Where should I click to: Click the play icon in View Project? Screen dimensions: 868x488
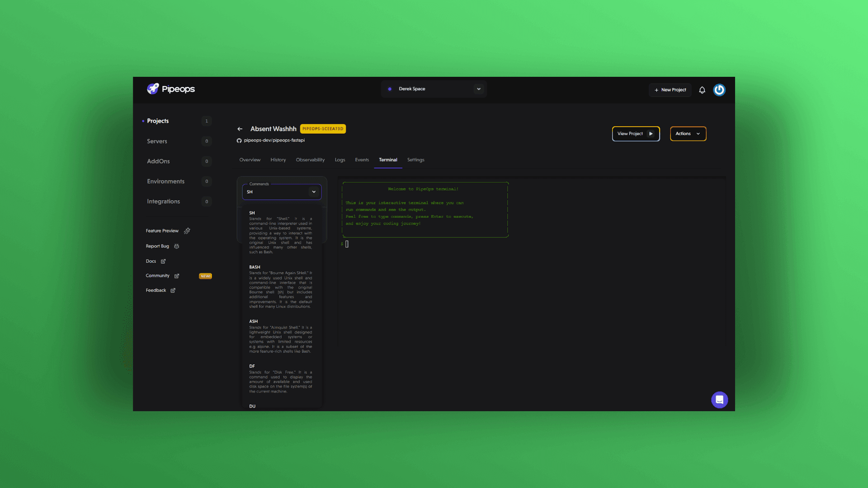pos(651,134)
